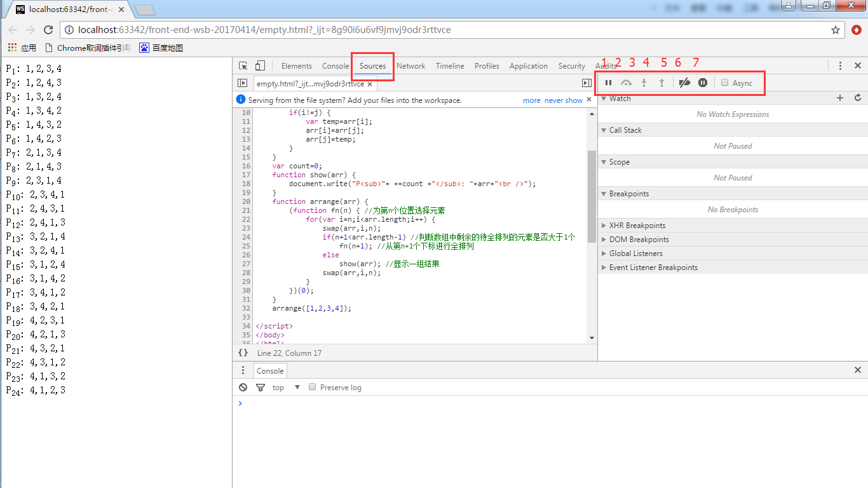Open the console filter funnel icon
The image size is (868, 488).
(x=260, y=388)
